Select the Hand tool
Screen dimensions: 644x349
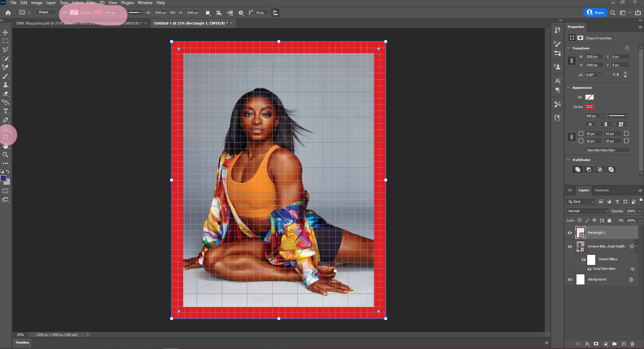5,146
